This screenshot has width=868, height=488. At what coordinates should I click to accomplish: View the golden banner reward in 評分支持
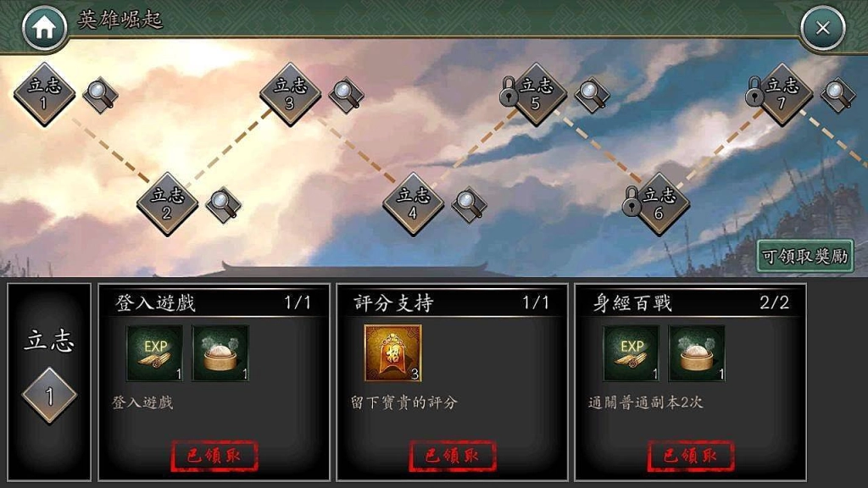(x=393, y=353)
